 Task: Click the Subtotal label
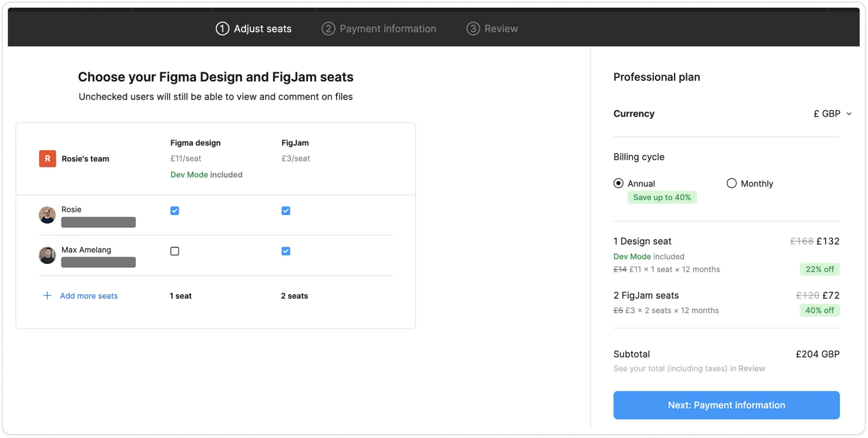tap(632, 354)
